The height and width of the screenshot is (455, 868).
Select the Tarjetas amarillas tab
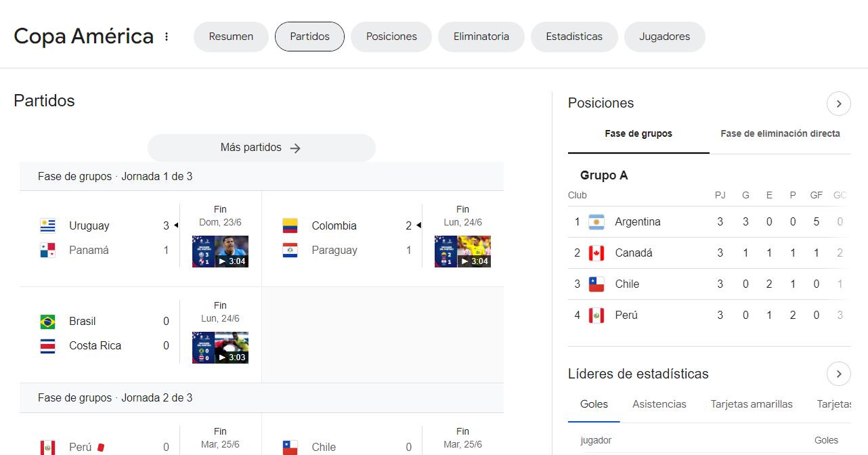[751, 404]
